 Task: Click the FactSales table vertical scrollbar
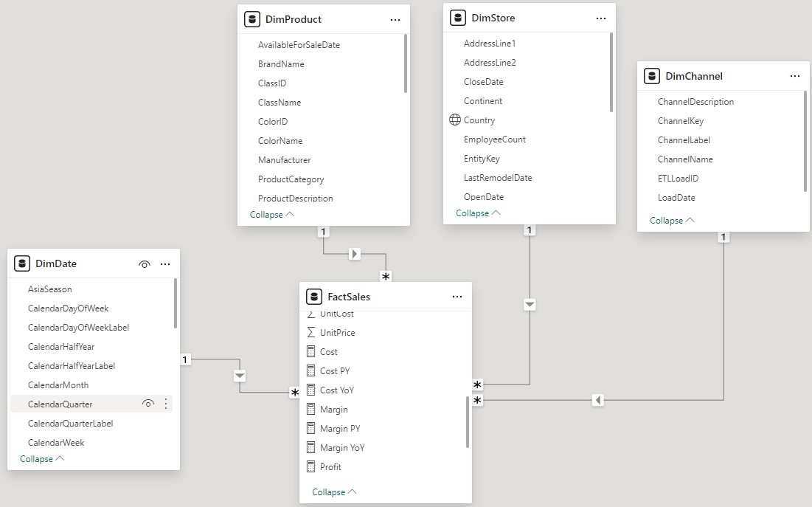pos(468,421)
